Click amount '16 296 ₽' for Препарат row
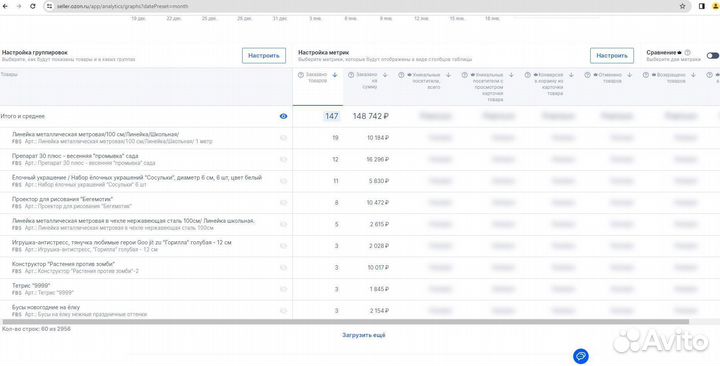This screenshot has width=720, height=366. click(378, 159)
